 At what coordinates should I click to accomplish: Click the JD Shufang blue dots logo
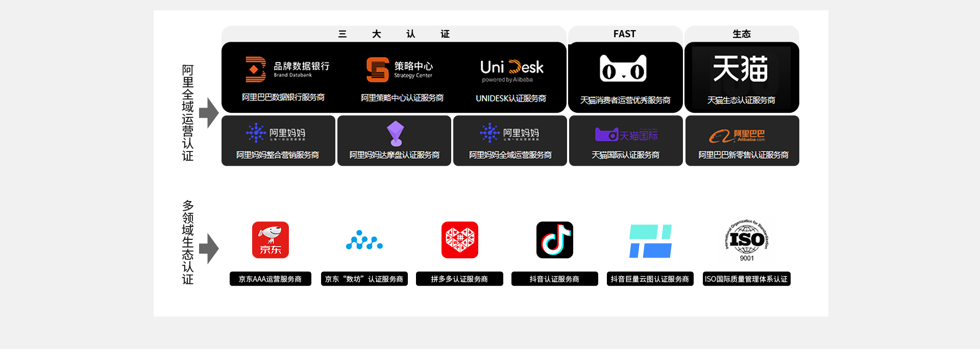point(364,240)
